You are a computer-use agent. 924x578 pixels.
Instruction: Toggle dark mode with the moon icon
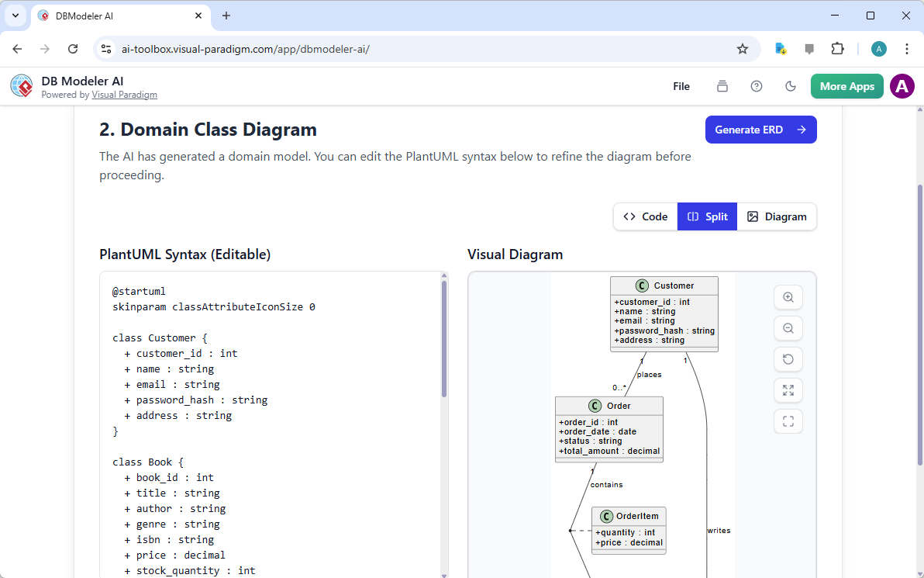(x=790, y=86)
